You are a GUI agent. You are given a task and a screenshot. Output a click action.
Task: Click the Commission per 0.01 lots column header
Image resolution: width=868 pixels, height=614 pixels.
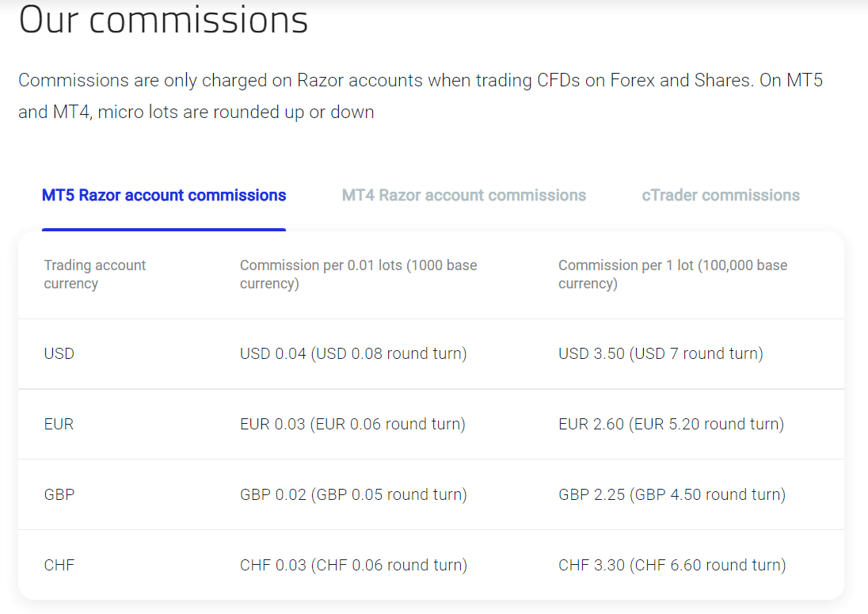point(358,274)
